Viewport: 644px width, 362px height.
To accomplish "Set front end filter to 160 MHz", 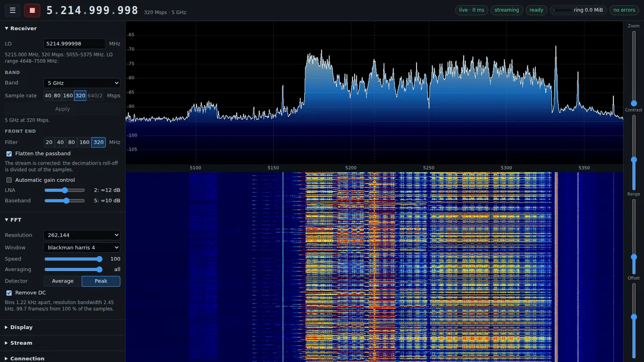I will 84,143.
